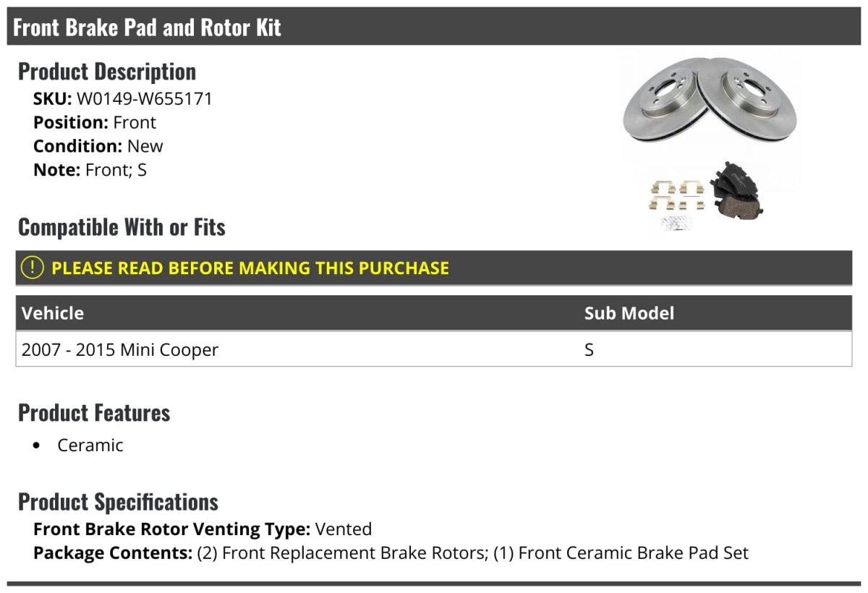The width and height of the screenshot is (868, 593).
Task: Click the Note: Front; S text
Action: coord(90,170)
